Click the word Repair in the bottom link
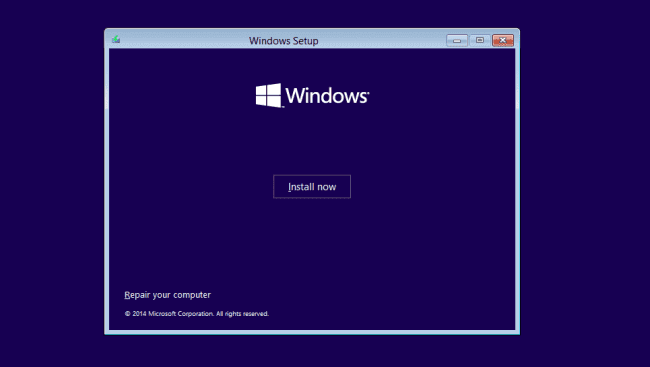Screen dimensions: 650x367 tap(137, 295)
